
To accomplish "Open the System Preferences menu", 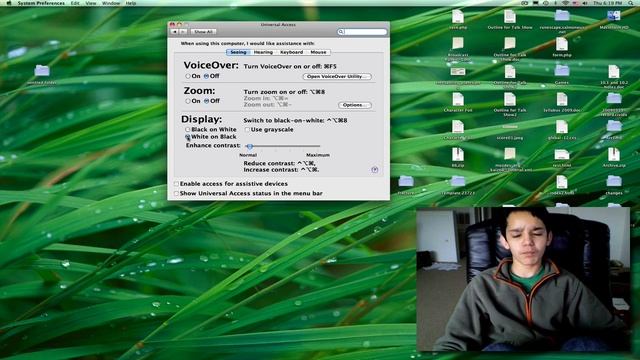I will pos(41,3).
